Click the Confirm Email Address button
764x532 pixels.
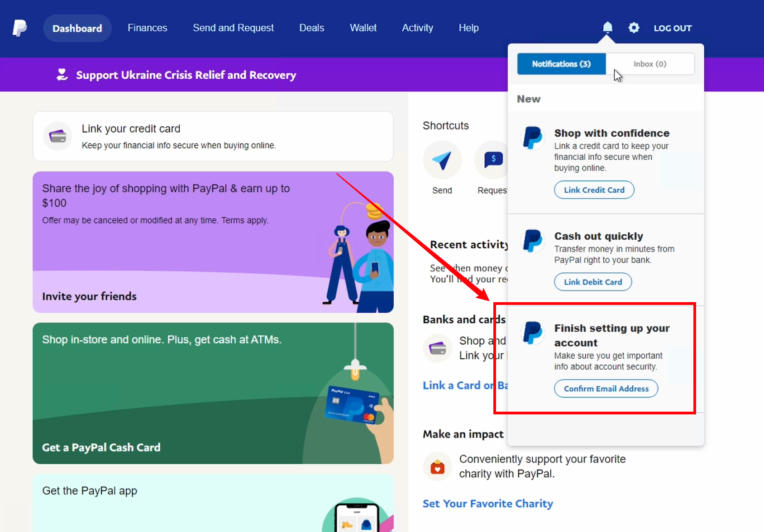click(606, 389)
